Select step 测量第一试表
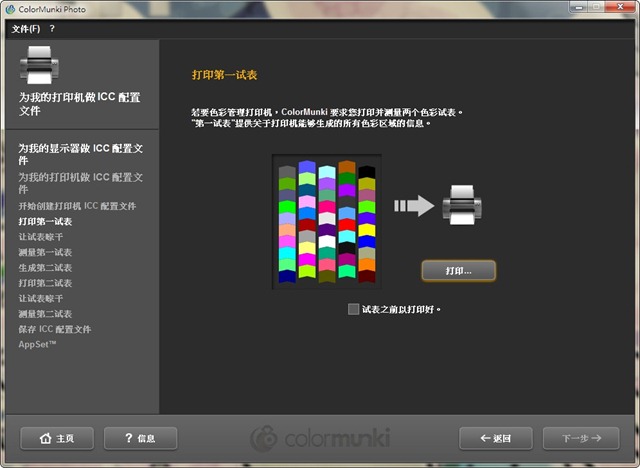640x468 pixels. click(45, 253)
